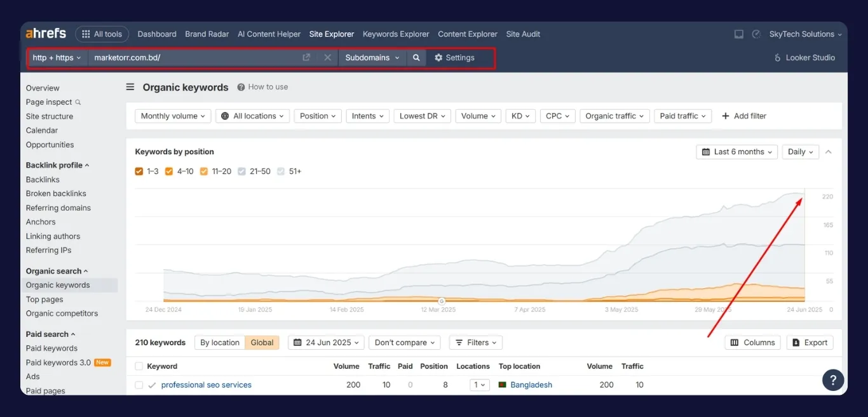Viewport: 868px width, 417px height.
Task: Tick the checkbox for professional seo services row
Action: pos(139,385)
